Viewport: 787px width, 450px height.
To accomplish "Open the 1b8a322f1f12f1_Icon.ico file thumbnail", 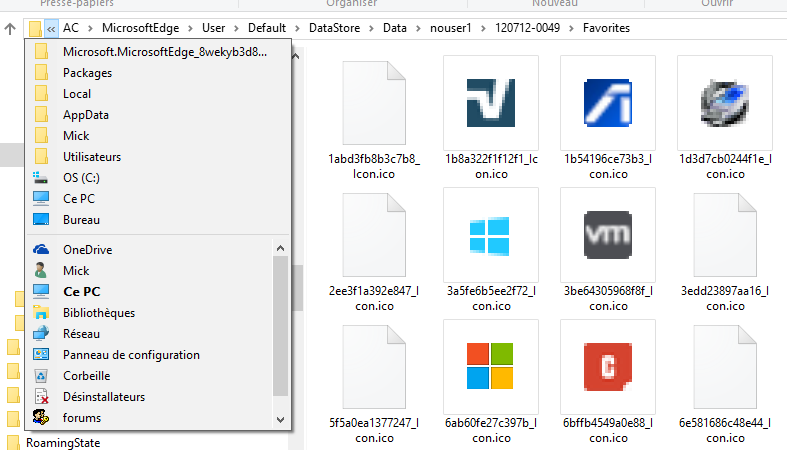I will pyautogui.click(x=491, y=103).
